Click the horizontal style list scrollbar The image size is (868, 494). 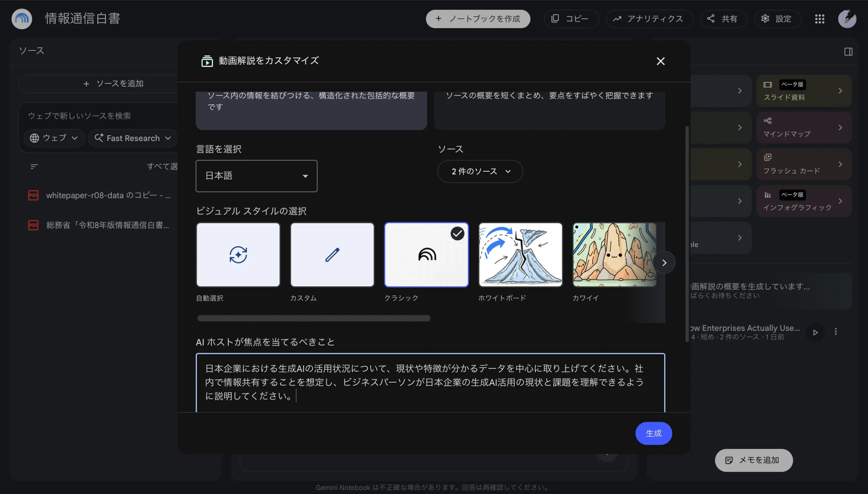(x=314, y=318)
